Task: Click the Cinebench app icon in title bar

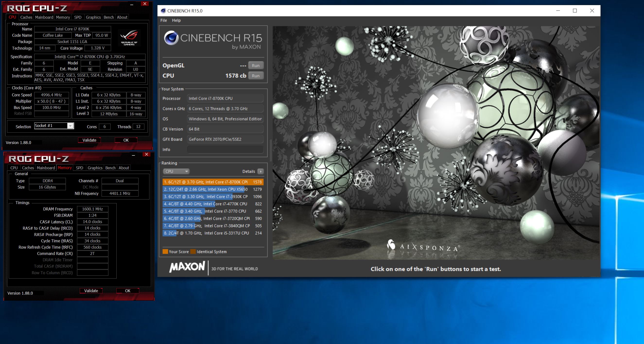Action: click(163, 10)
